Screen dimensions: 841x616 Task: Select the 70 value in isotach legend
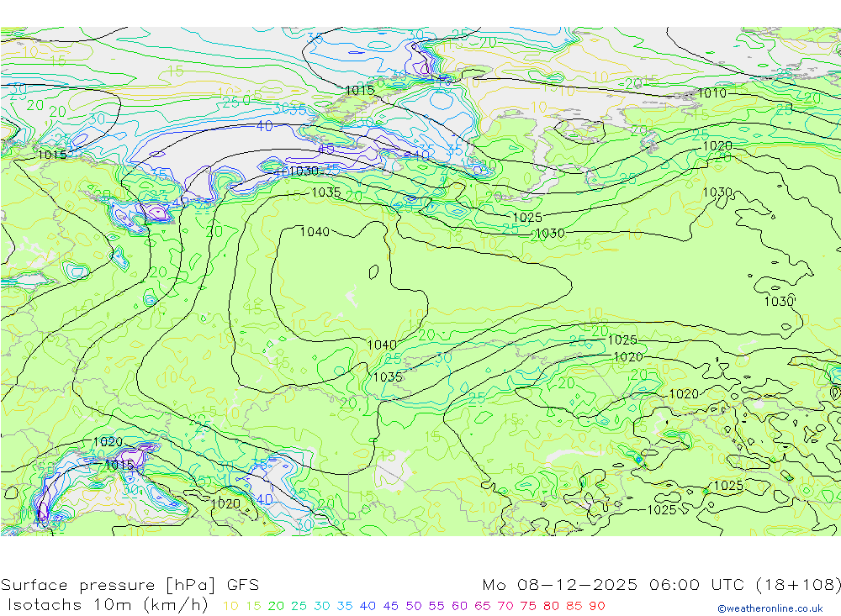[x=505, y=607]
